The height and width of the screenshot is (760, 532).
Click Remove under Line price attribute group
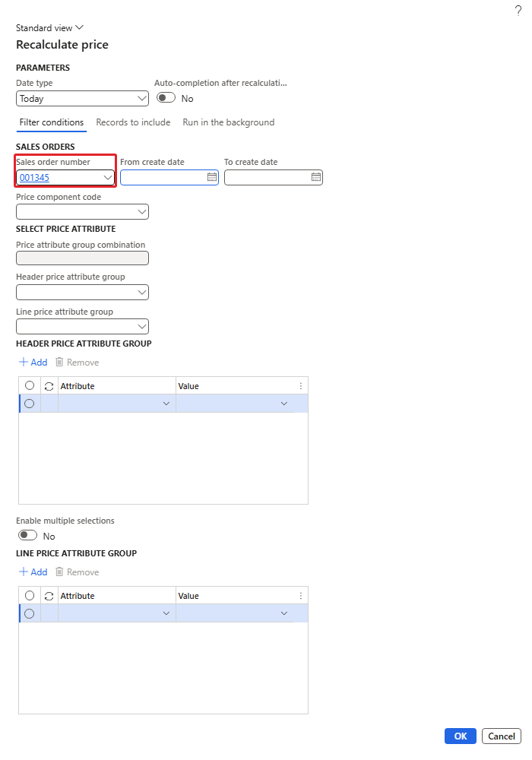click(78, 572)
